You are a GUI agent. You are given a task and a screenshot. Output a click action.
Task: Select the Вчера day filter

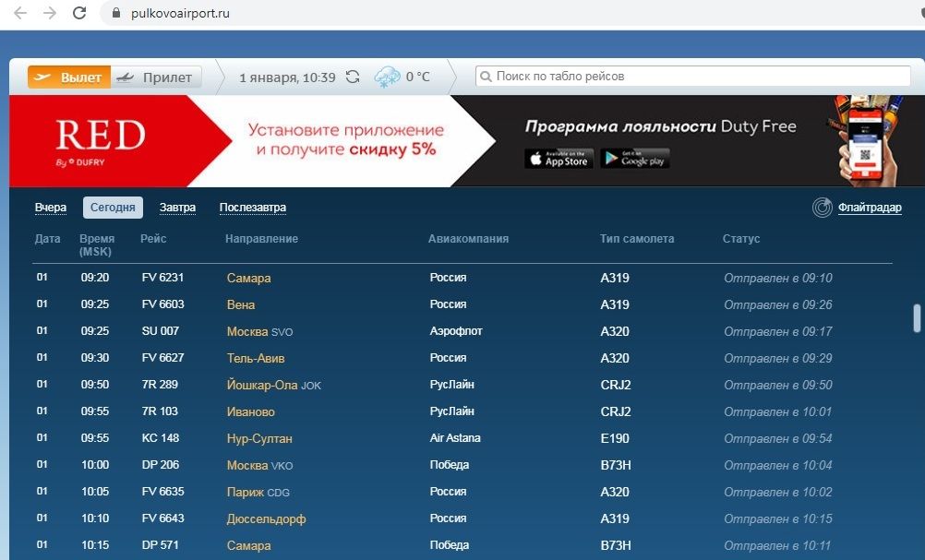(51, 207)
